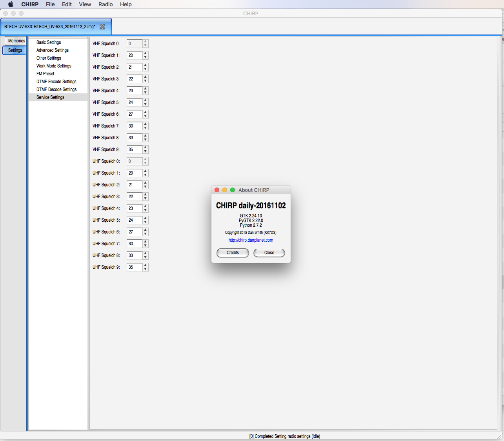Click the UHF Squelch 6 value field

coord(135,232)
